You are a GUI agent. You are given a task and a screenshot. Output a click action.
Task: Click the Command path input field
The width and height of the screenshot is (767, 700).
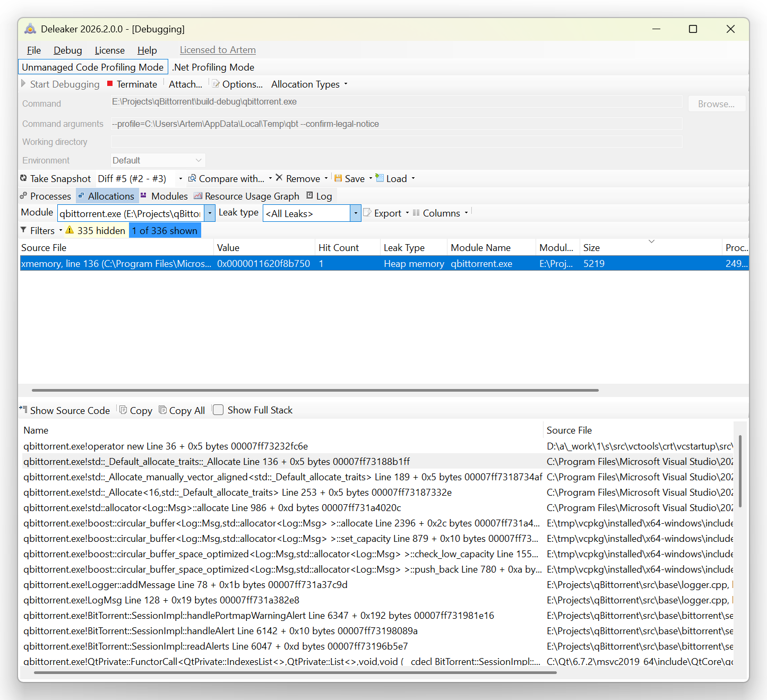coord(397,101)
